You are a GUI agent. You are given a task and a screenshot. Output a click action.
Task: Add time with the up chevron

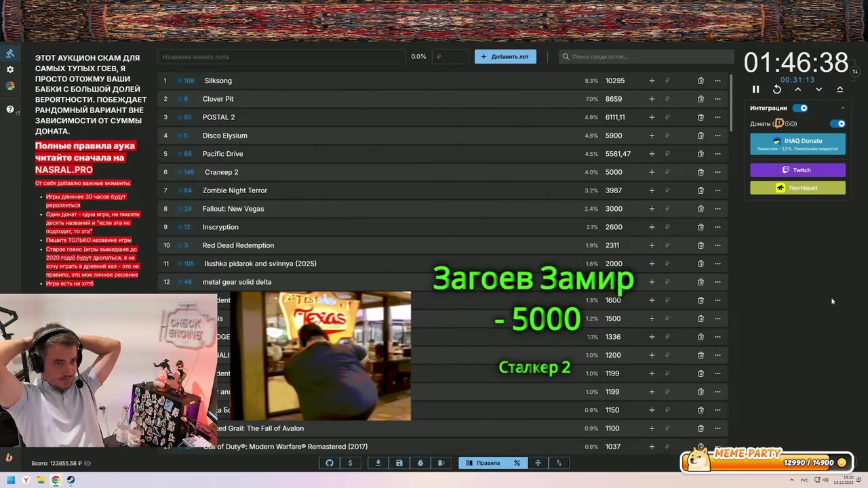[797, 89]
